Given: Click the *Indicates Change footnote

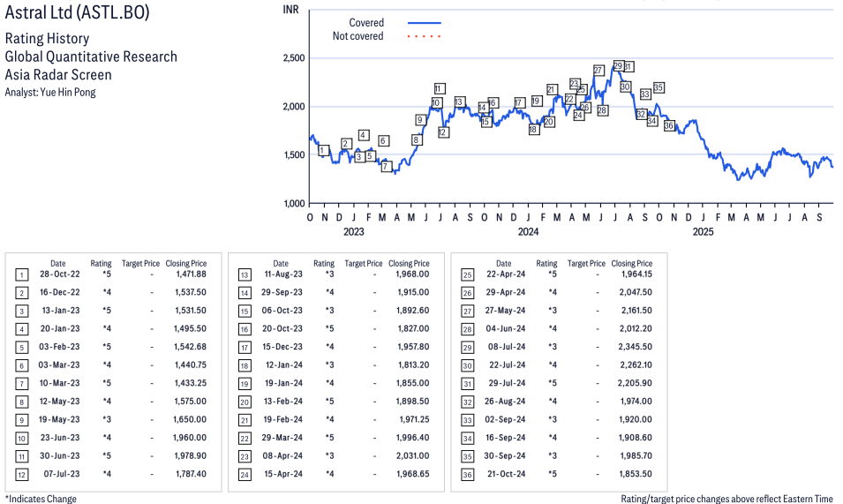Looking at the screenshot, I should 41,499.
